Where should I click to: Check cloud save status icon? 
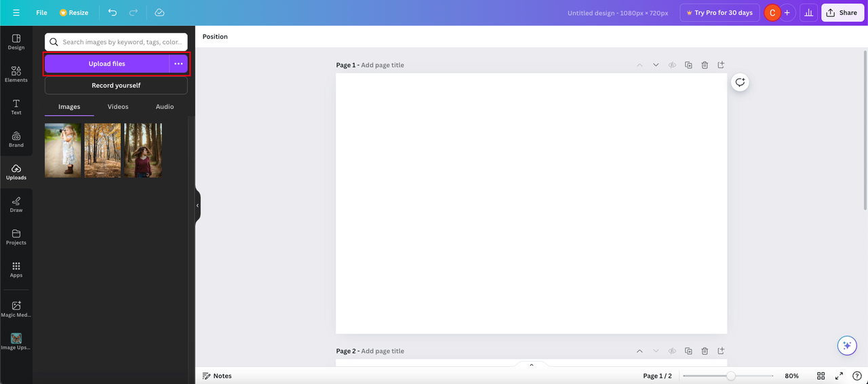[159, 13]
